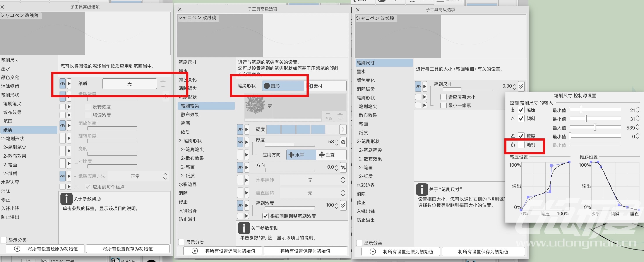Click trash icon in brush tip material area

340,116
